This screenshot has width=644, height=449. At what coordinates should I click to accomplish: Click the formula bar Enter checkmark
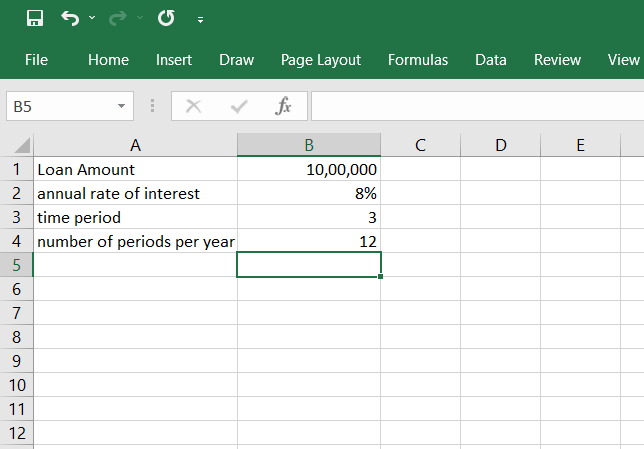pos(239,106)
